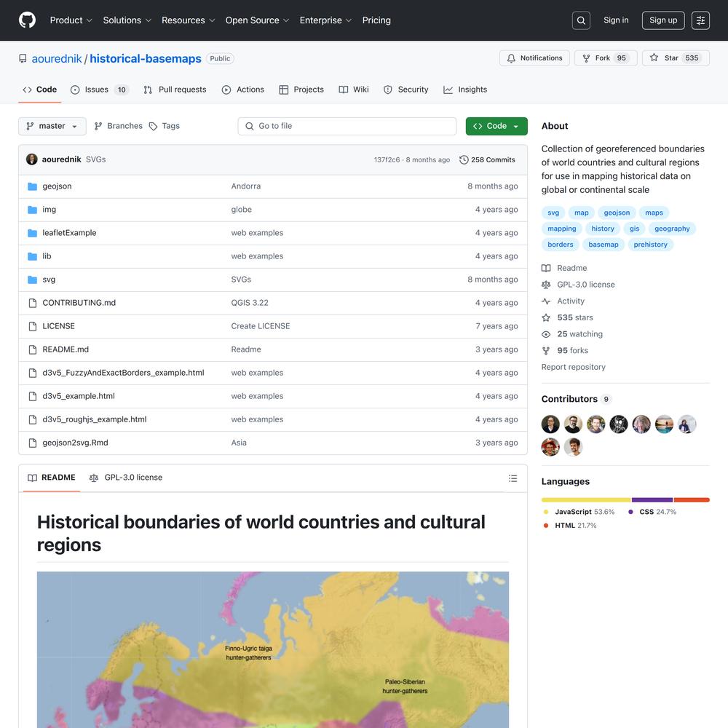Viewport: 728px width, 728px height.
Task: Click the basemap topic tag
Action: click(603, 245)
